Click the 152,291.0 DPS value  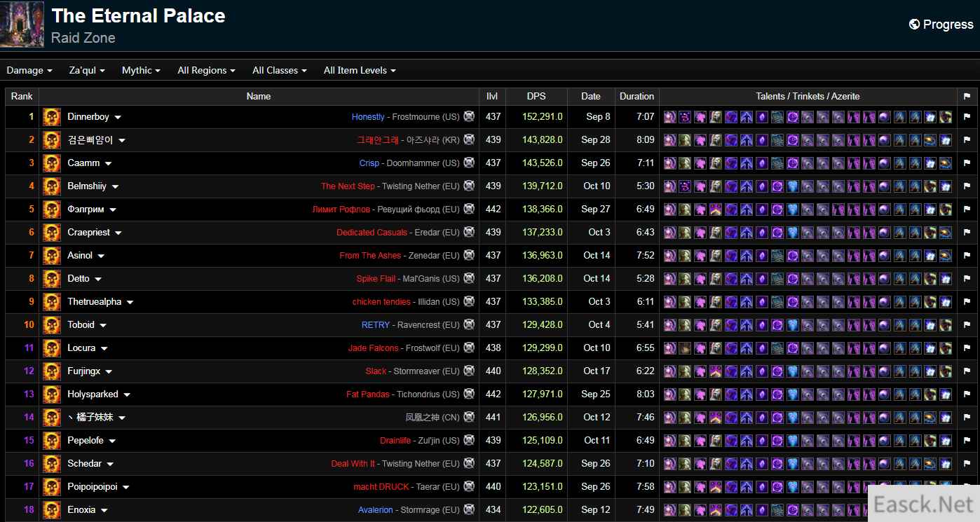(543, 117)
